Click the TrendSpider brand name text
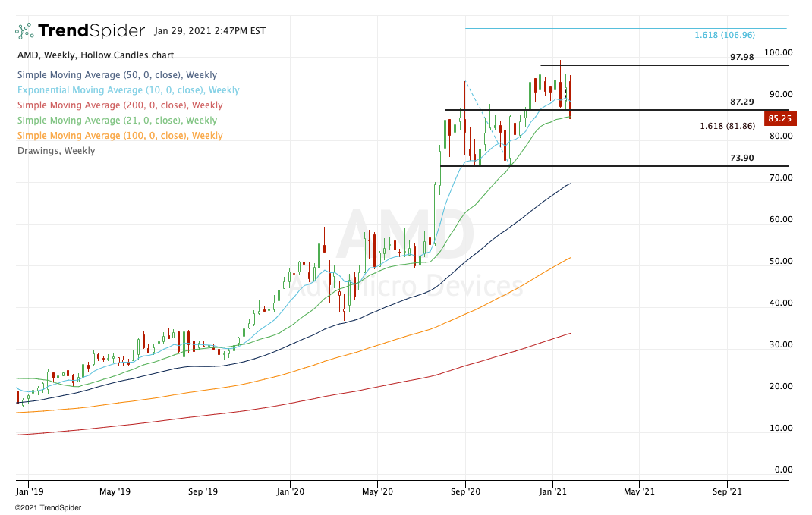 [91, 31]
